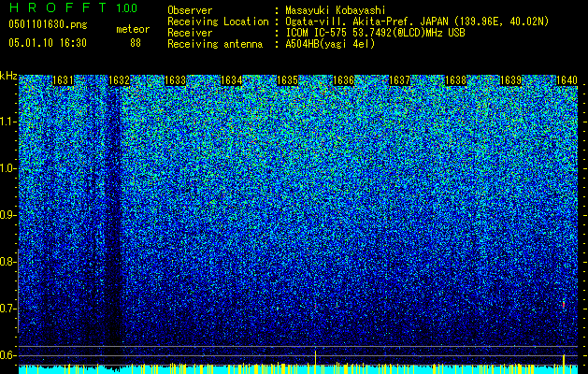Click the 1639 time marker

click(511, 80)
